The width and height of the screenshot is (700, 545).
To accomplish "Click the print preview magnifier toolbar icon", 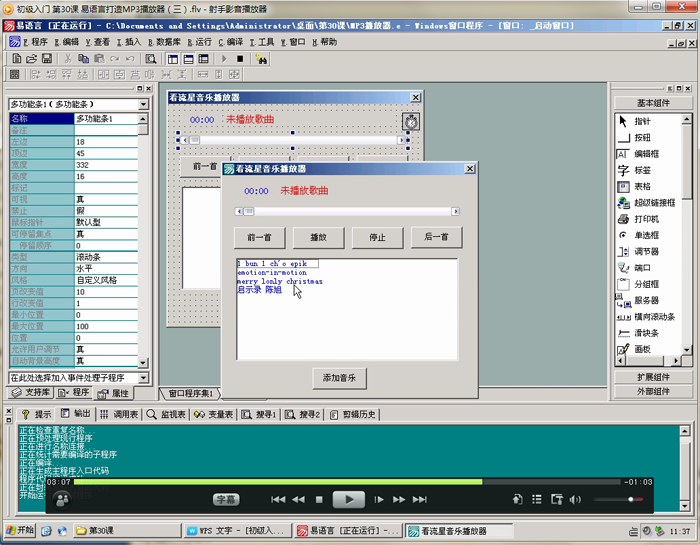I will (x=151, y=59).
